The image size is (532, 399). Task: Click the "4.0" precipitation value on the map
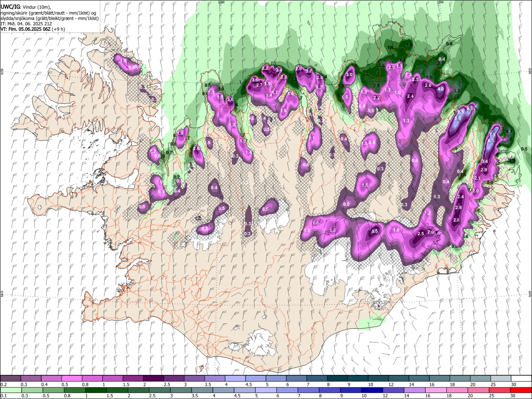[441, 89]
